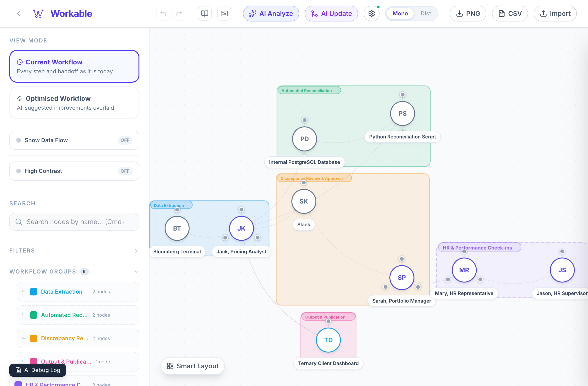Switch to the Dist mode option
588x386 pixels.
[425, 14]
